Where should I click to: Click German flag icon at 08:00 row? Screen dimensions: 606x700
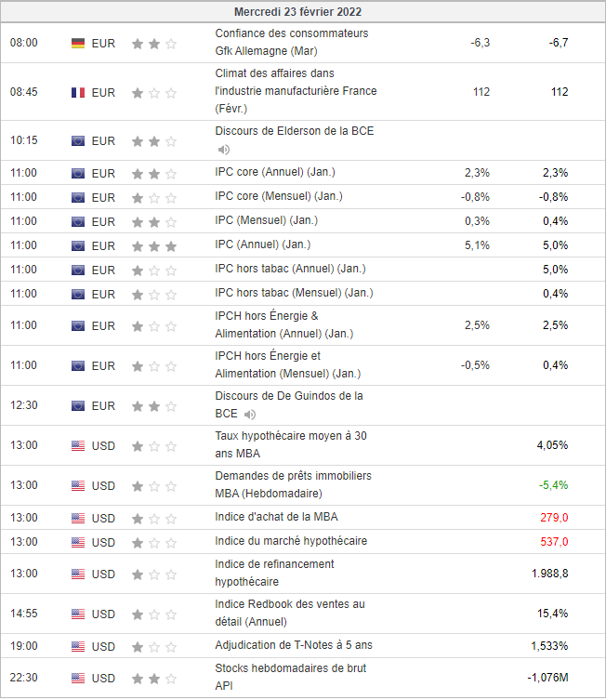click(78, 43)
